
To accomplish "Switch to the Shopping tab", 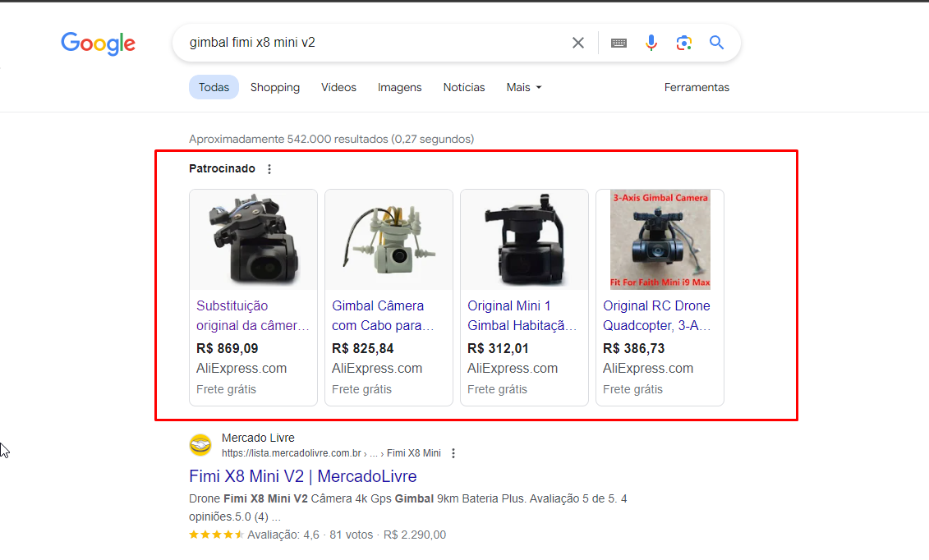I will [275, 87].
